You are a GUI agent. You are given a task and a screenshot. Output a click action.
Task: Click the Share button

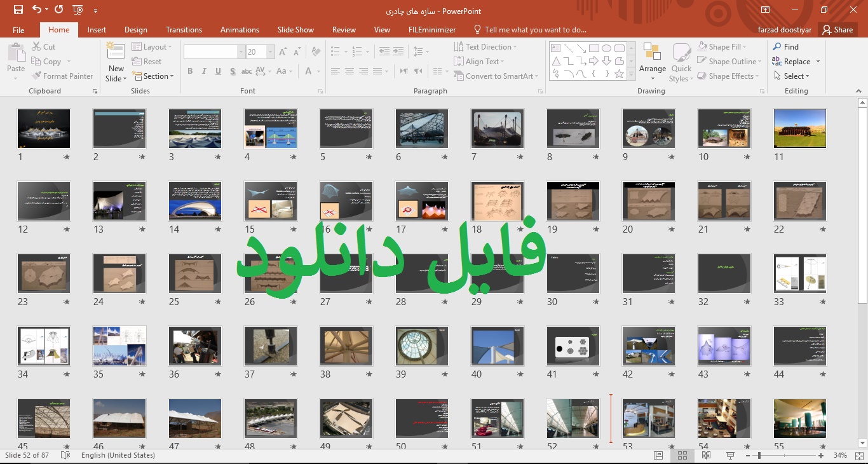837,30
